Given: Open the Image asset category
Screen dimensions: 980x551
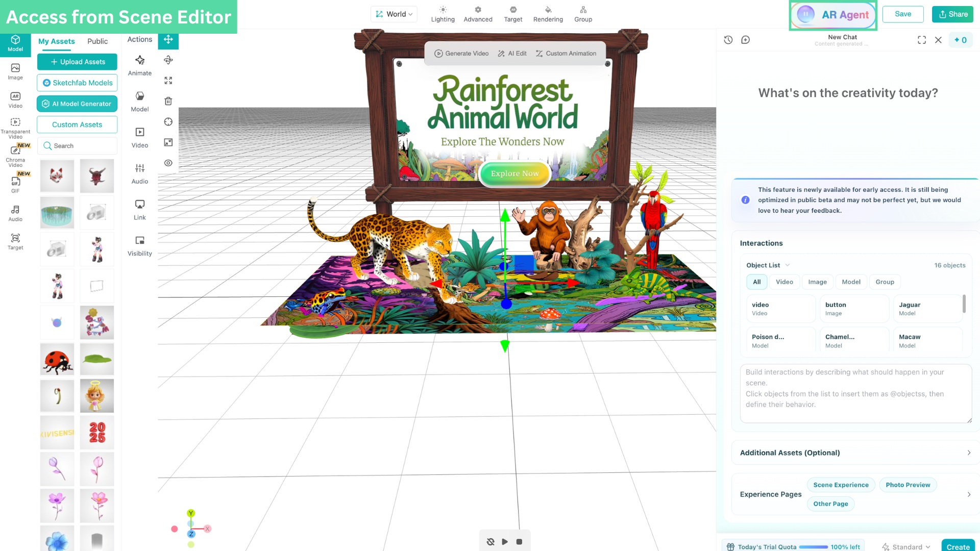Looking at the screenshot, I should point(15,72).
